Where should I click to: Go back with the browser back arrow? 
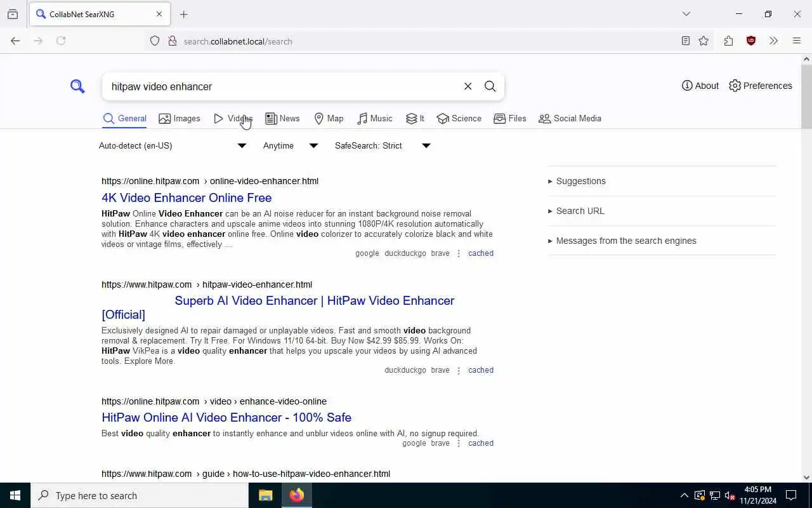pyautogui.click(x=15, y=41)
